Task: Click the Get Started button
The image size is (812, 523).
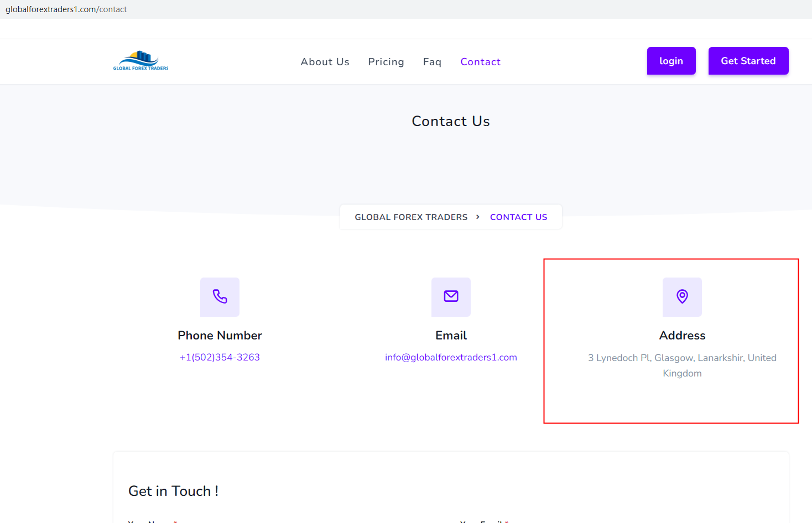Action: pos(748,61)
